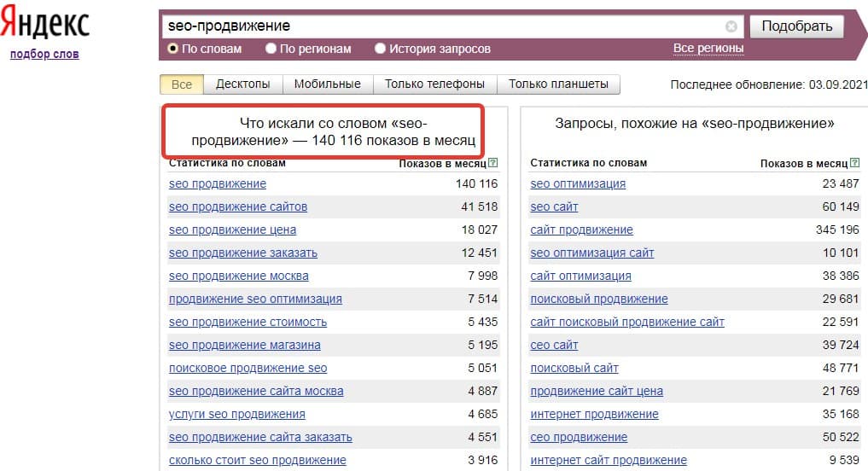Open the поисковый сайт link
Viewport: 868px width, 471px height.
tap(574, 368)
